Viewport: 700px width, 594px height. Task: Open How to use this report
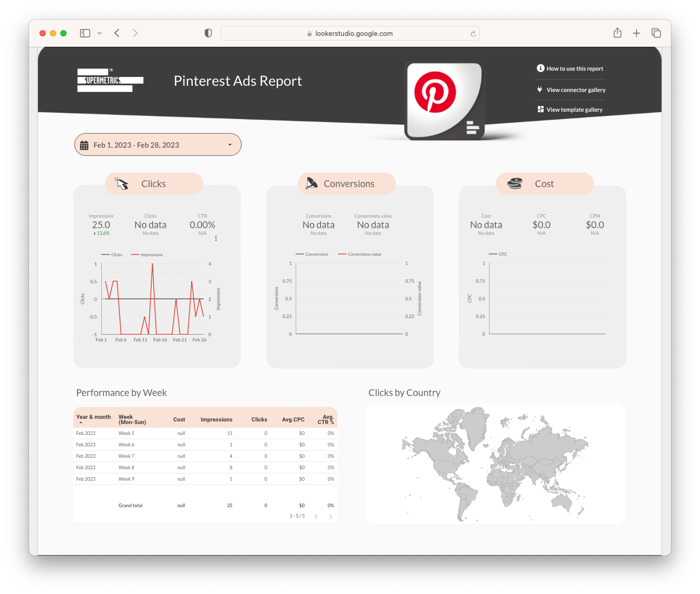coord(574,69)
